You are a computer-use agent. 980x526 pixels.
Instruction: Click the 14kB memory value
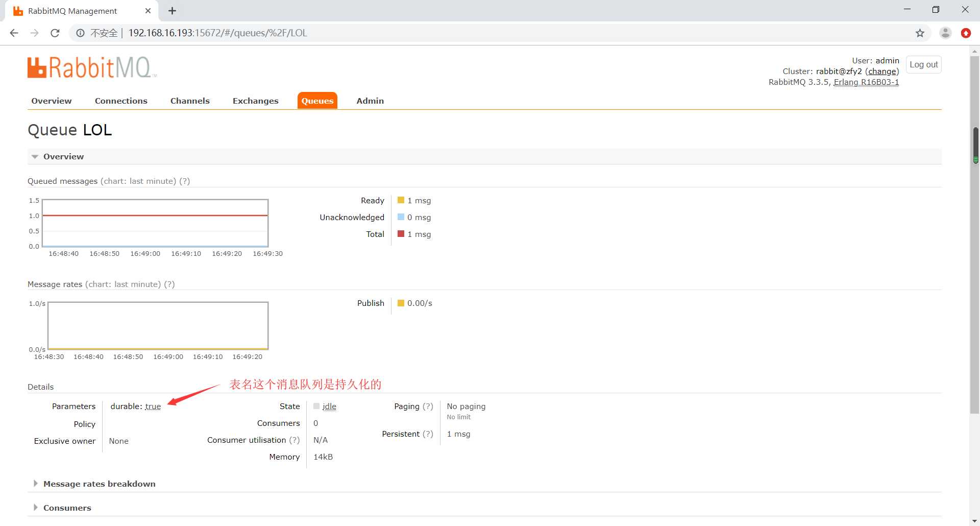(x=323, y=457)
